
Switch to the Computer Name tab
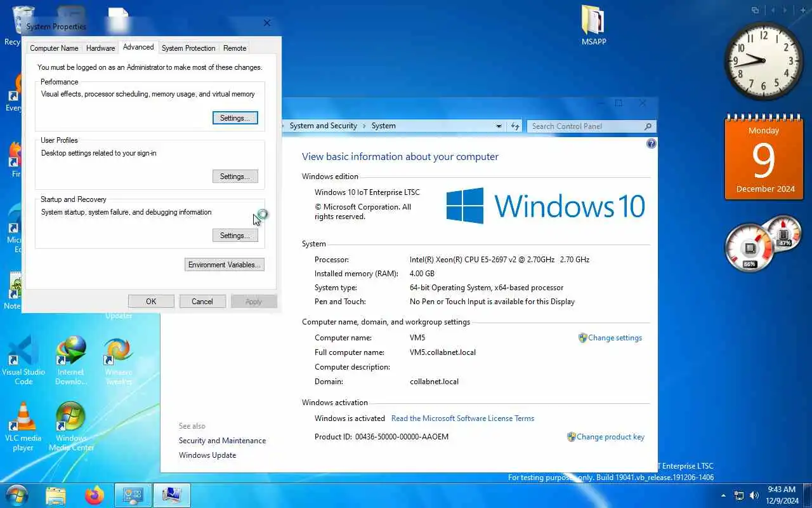click(54, 48)
